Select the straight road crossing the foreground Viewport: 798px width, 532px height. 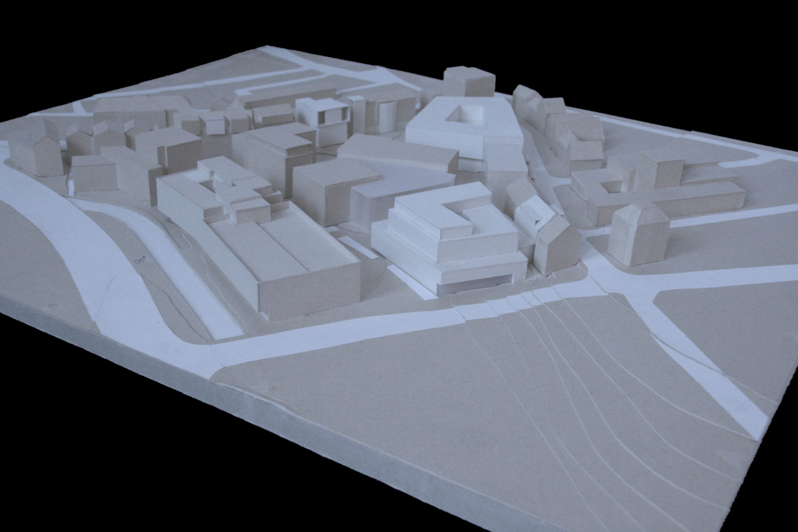332,337
